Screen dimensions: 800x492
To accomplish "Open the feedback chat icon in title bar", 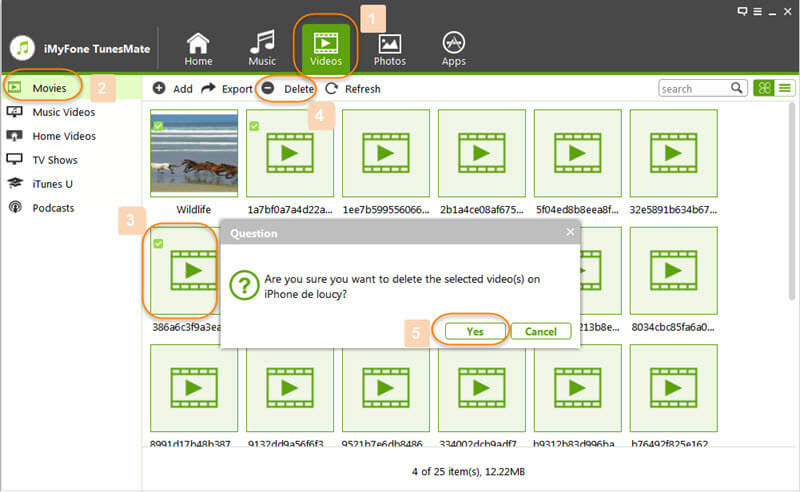I will point(742,11).
